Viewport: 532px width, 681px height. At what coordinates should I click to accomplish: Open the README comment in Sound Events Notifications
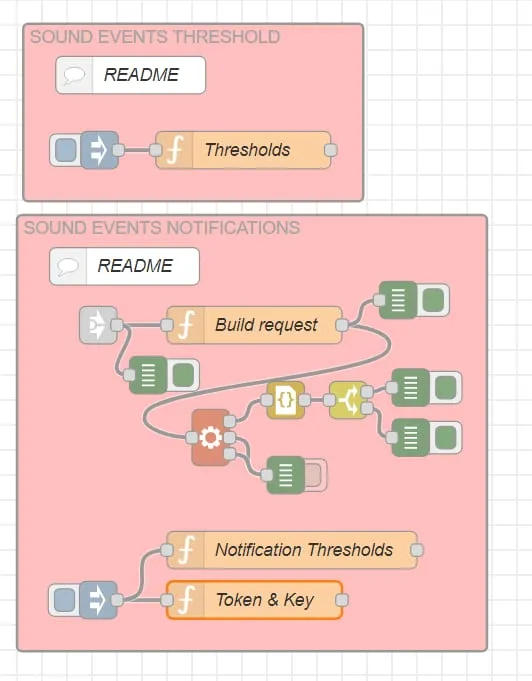(125, 266)
